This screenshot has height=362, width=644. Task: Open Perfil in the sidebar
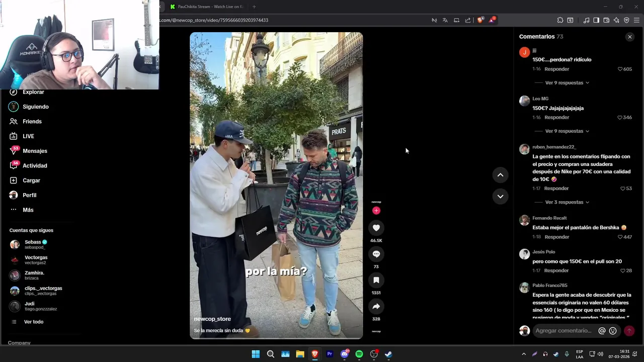point(29,195)
